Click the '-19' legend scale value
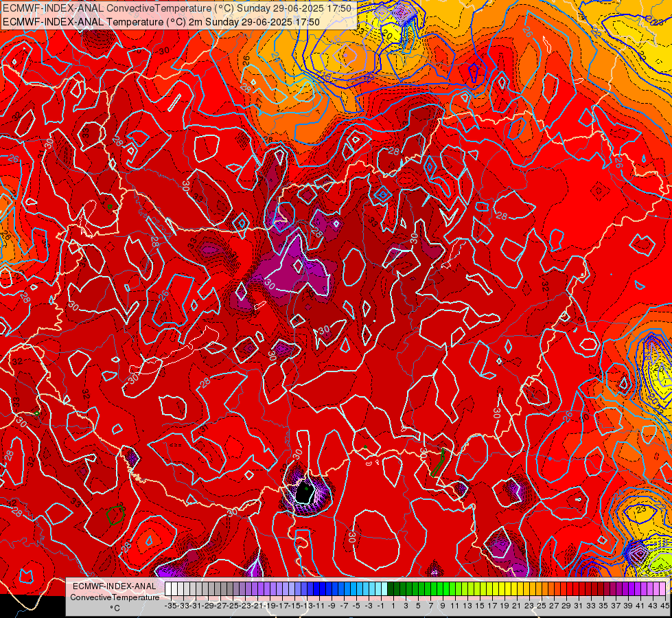The height and width of the screenshot is (618, 672). click(x=270, y=606)
